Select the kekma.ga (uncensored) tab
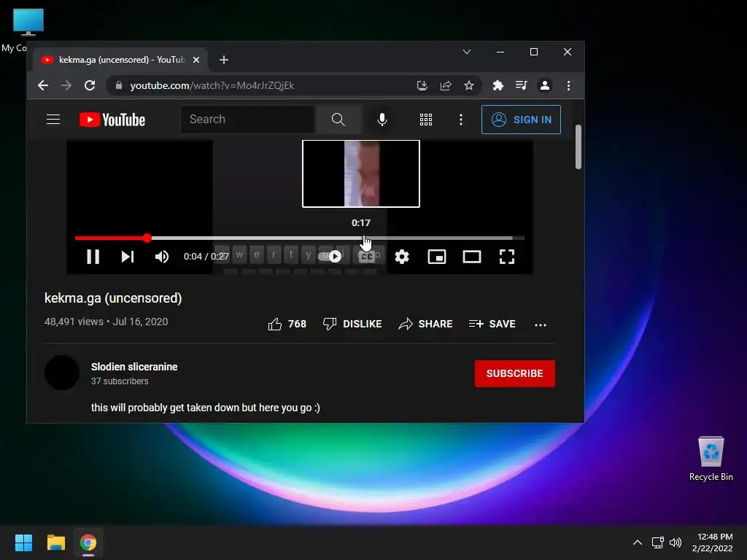 pos(120,60)
